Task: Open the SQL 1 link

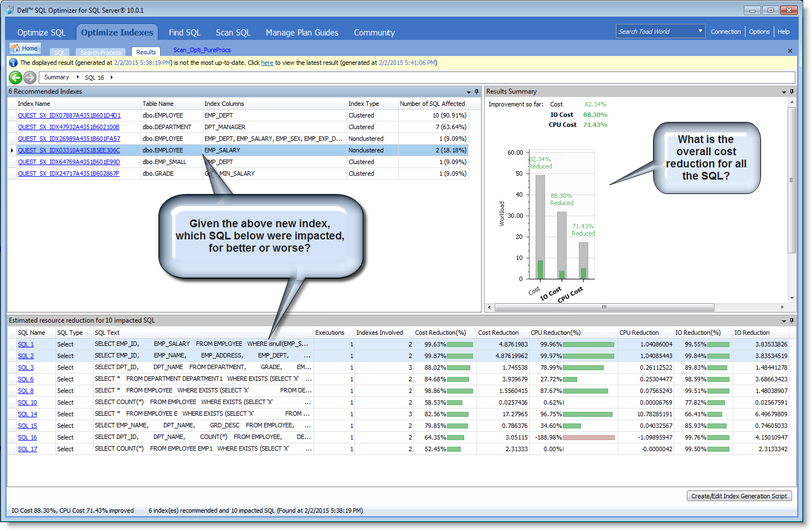Action: coord(25,344)
